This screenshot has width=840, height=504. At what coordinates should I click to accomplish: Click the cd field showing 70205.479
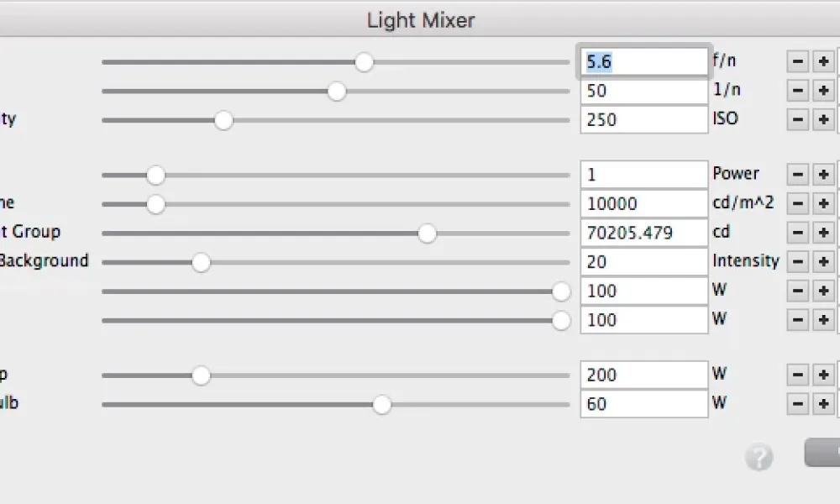click(643, 233)
